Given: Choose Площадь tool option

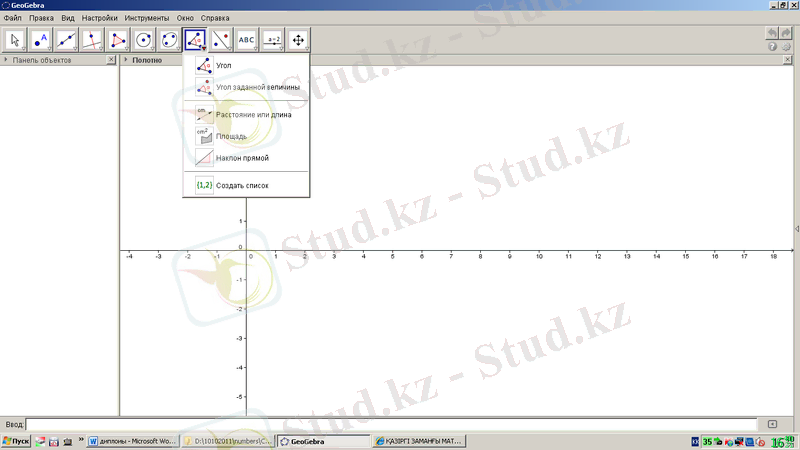Looking at the screenshot, I should pos(246,136).
